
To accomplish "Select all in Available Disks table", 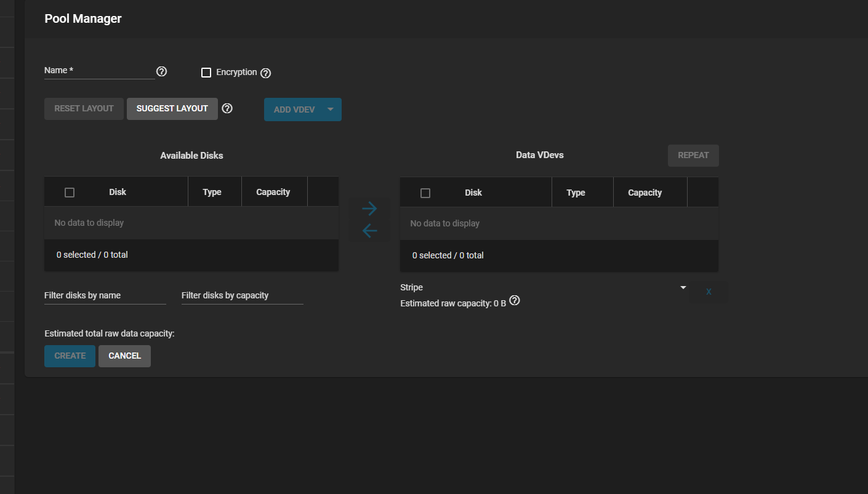I will tap(70, 193).
